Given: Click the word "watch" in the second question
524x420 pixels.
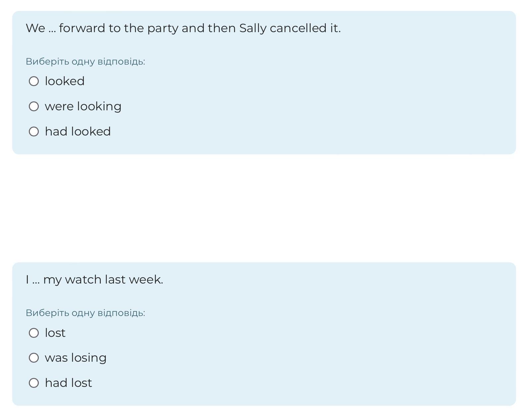Looking at the screenshot, I should (83, 280).
